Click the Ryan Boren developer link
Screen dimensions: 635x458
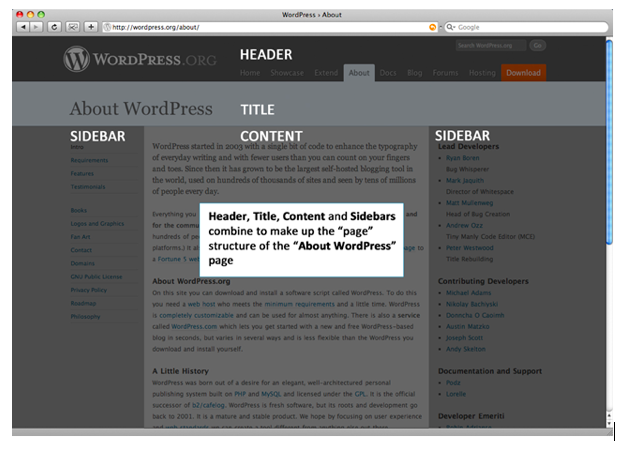462,158
